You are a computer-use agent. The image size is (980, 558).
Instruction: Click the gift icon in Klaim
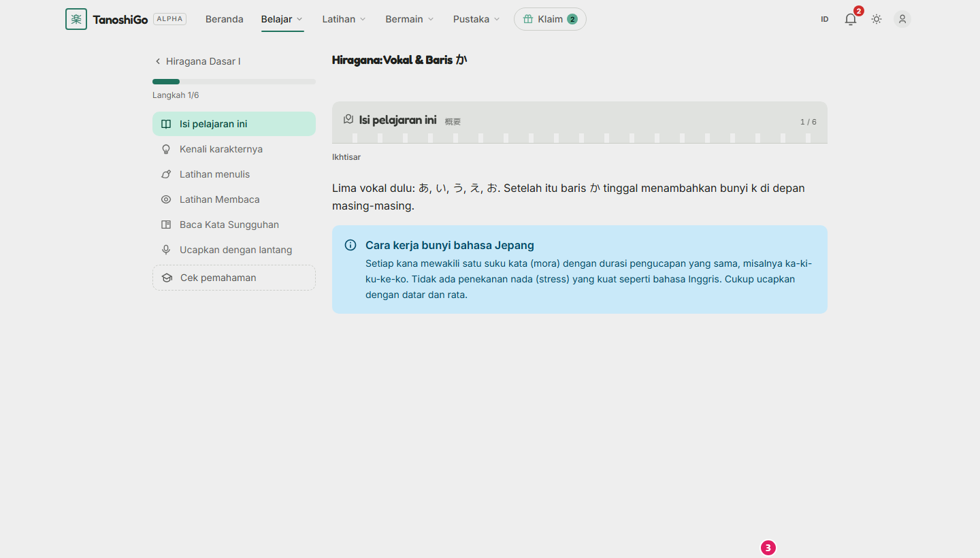pos(528,19)
